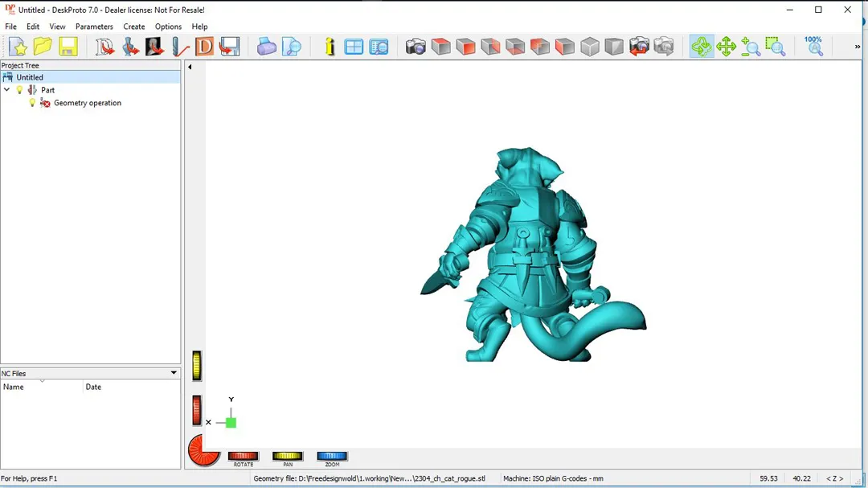Load a geometry file with the blue vase icon
Screen dimensions: 868x488
pyautogui.click(x=130, y=47)
